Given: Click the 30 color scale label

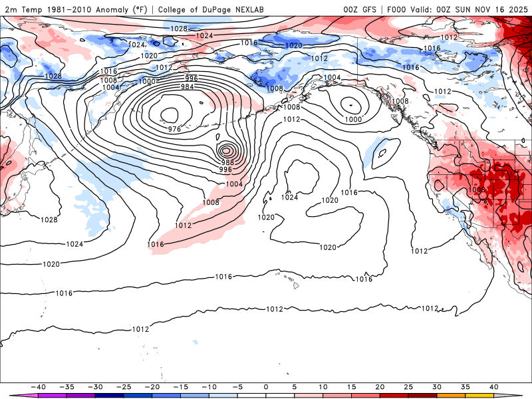Looking at the screenshot, I should 437,387.
